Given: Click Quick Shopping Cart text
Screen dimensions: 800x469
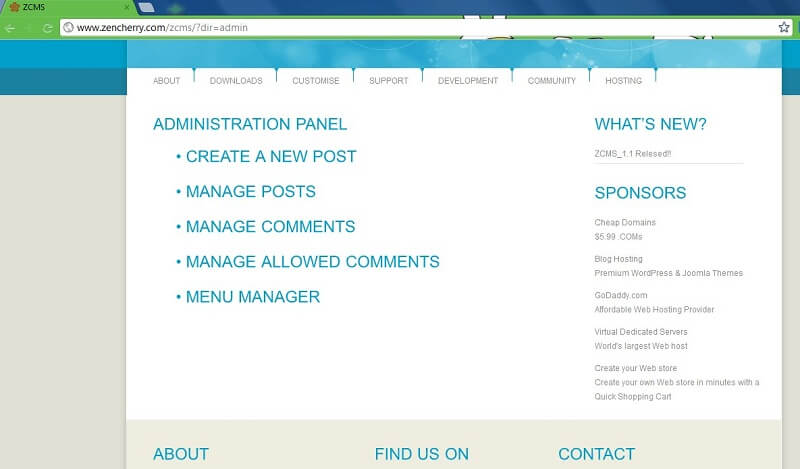Looking at the screenshot, I should [x=633, y=397].
